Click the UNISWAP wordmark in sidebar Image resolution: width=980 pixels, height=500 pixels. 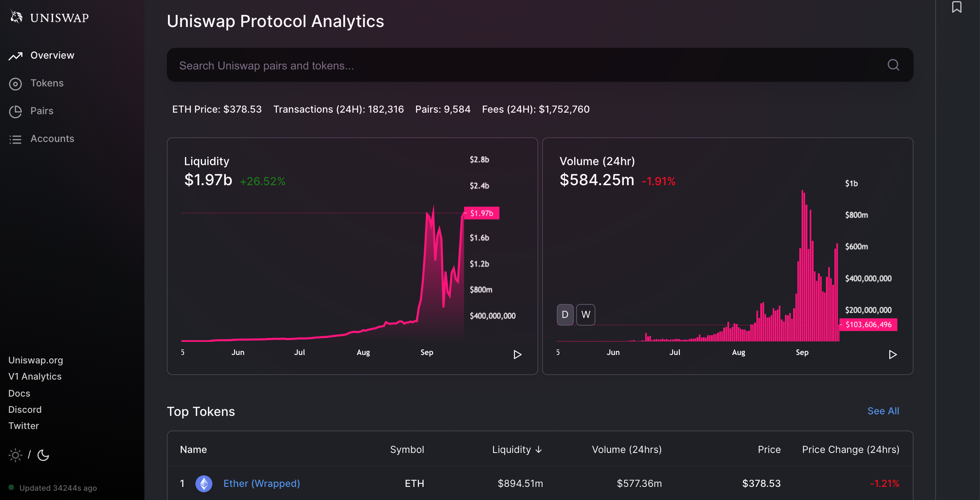tap(59, 18)
